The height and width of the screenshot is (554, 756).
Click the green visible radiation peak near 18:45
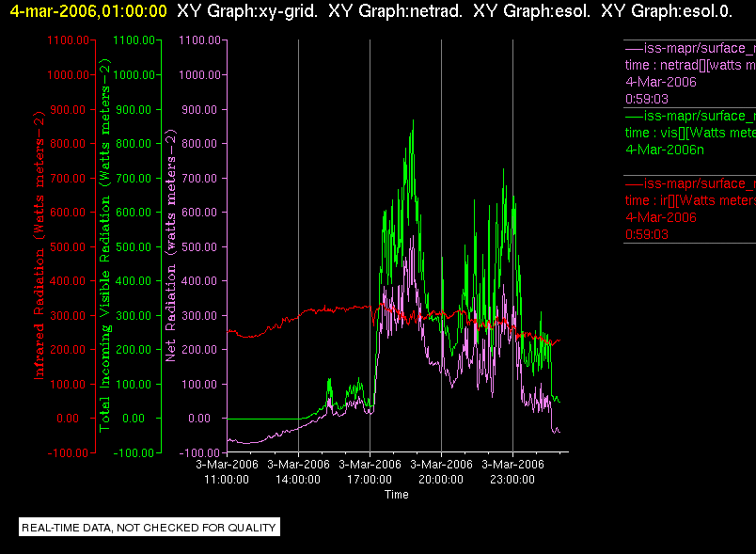(x=413, y=121)
